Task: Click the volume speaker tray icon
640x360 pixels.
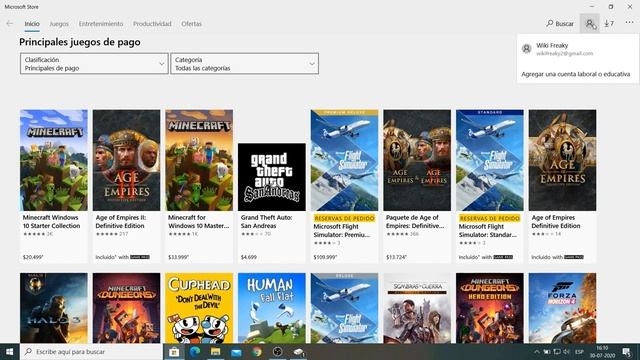Action: tap(567, 352)
